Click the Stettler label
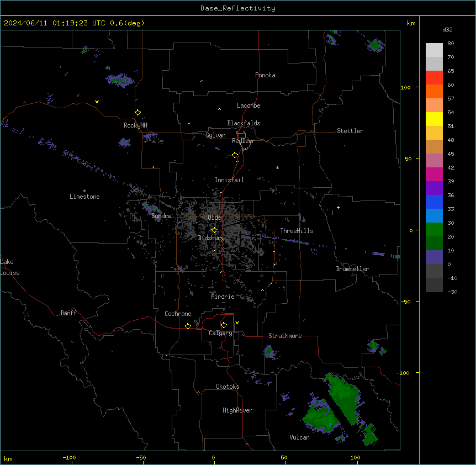Image resolution: width=476 pixels, height=465 pixels. point(350,131)
